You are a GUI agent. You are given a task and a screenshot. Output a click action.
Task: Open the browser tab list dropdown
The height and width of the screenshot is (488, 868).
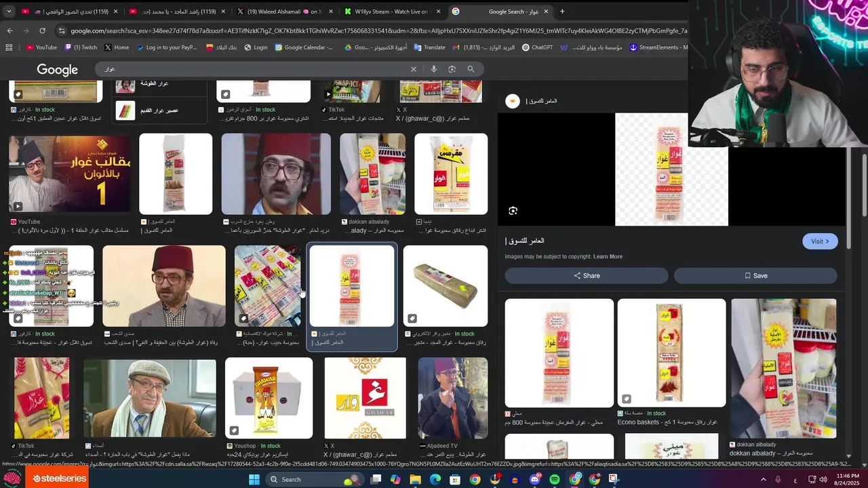(x=9, y=12)
